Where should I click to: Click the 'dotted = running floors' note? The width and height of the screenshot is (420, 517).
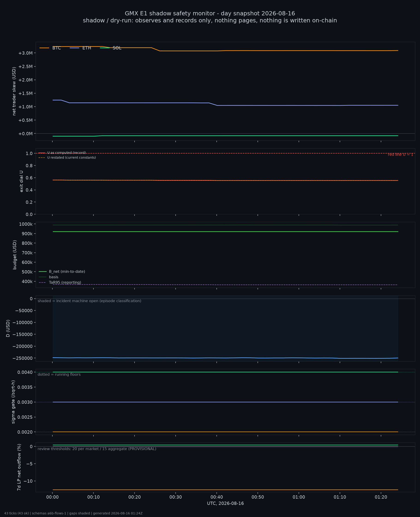click(x=59, y=375)
